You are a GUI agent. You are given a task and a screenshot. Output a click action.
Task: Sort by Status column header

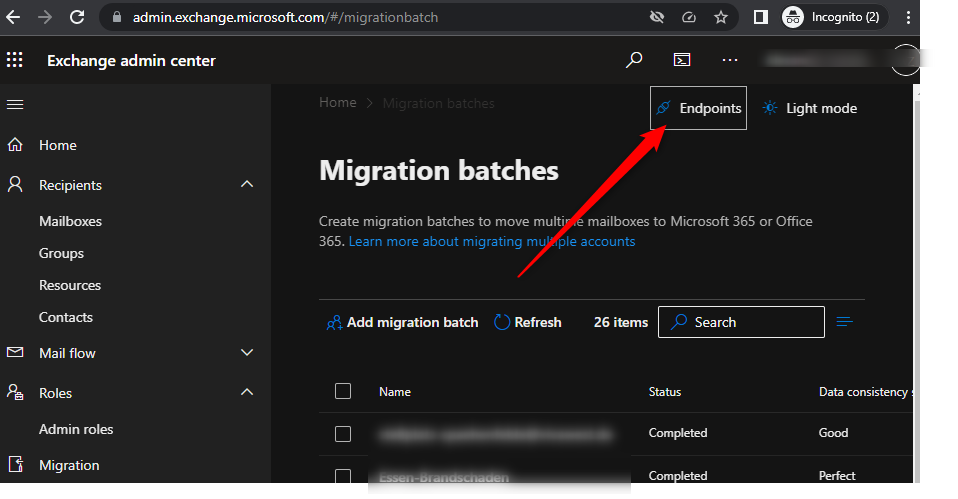click(665, 392)
